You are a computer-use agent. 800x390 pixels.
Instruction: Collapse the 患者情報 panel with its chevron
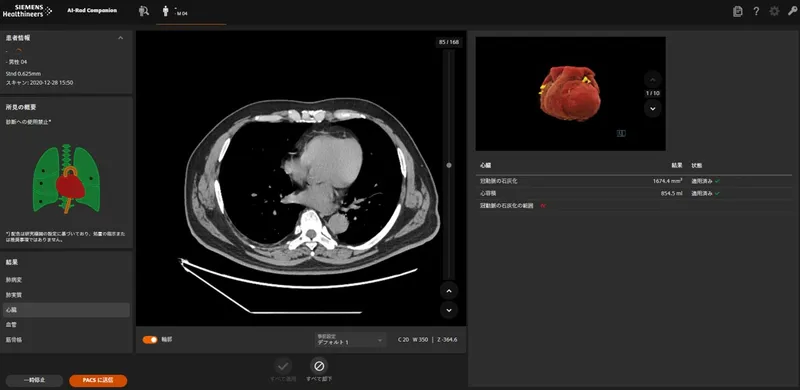pos(120,38)
